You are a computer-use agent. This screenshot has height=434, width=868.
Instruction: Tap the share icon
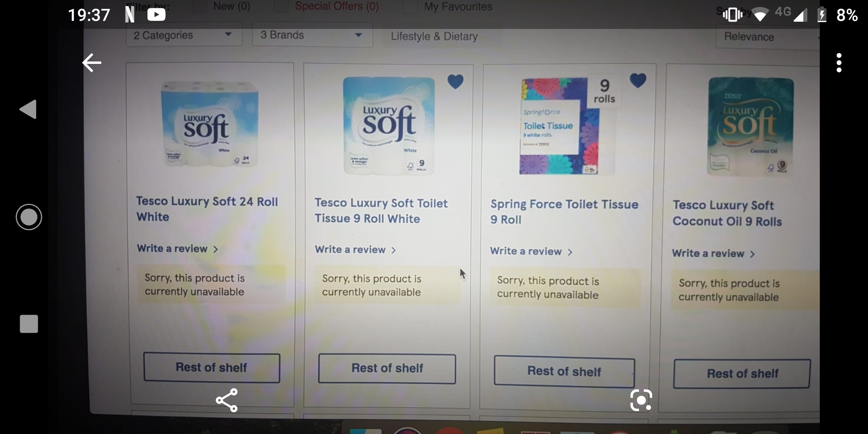[227, 400]
